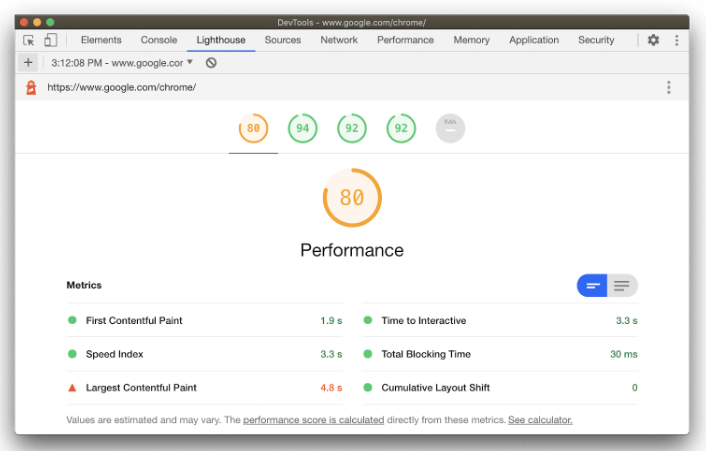Open DevTools settings gear
The image size is (706, 451).
(x=653, y=40)
